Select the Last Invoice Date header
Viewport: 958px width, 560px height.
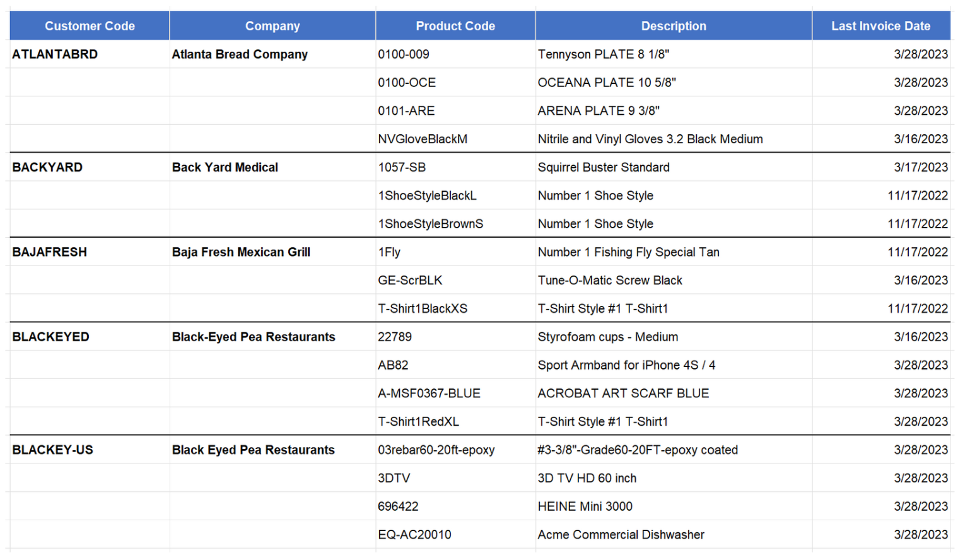click(x=880, y=26)
